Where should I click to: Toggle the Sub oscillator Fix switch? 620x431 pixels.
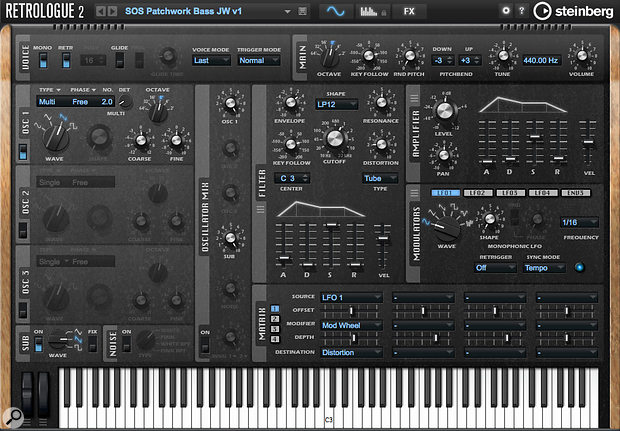[93, 344]
